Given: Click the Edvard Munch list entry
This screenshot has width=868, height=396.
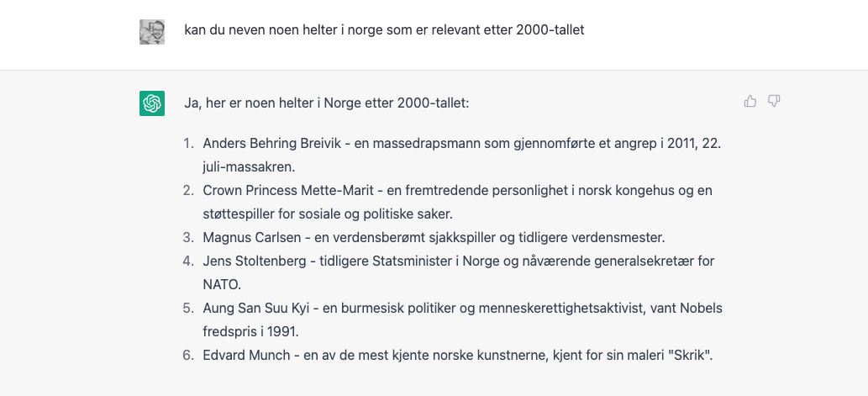Looking at the screenshot, I should (458, 355).
